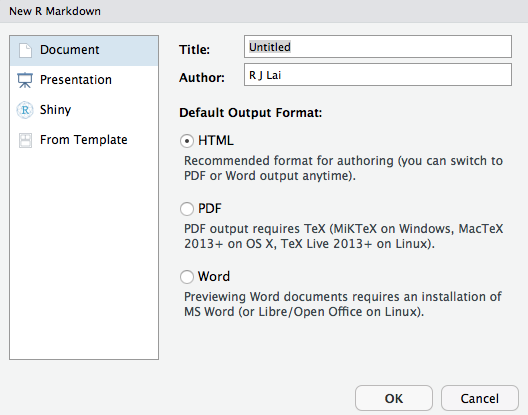
Task: Click empty area of the type list panel
Action: pos(84,256)
